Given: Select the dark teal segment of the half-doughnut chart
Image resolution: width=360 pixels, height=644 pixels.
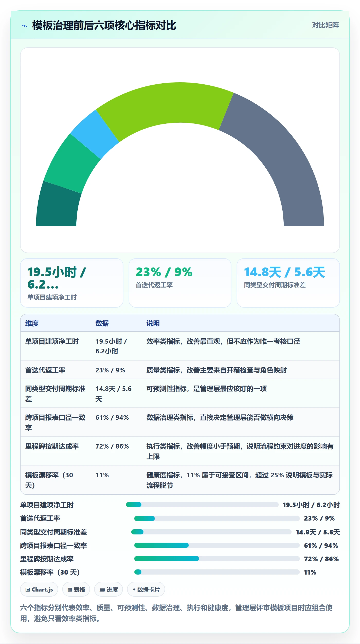Looking at the screenshot, I should point(58,206).
